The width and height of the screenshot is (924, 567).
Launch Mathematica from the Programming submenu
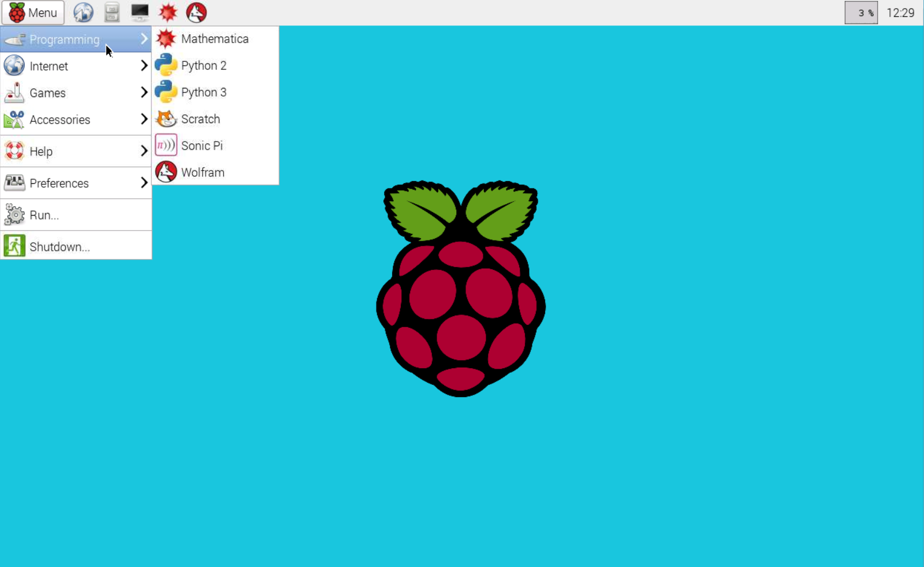pyautogui.click(x=215, y=39)
